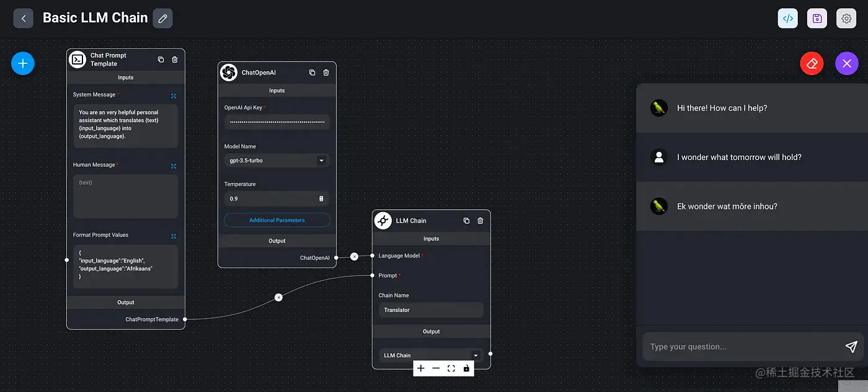
Task: Save the chatflow with disk icon
Action: (817, 19)
